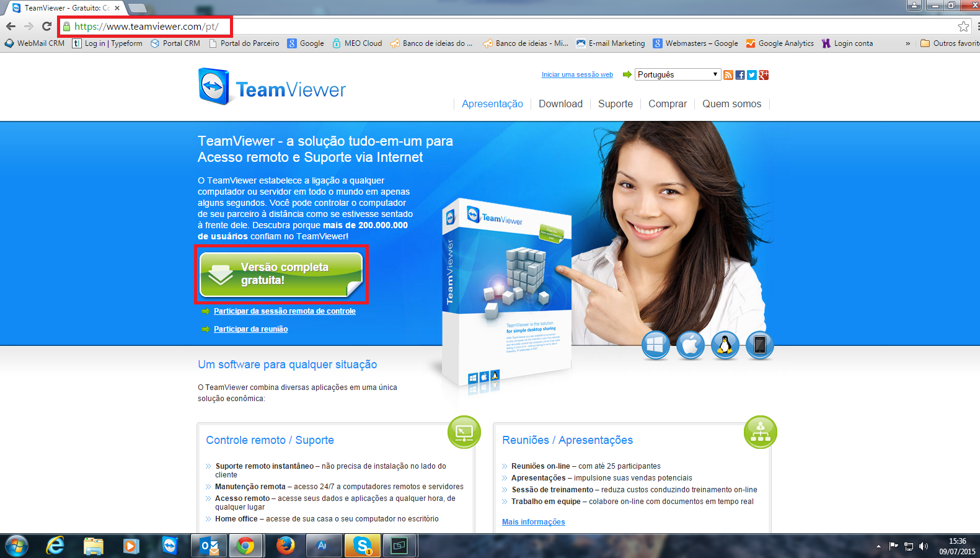Open TeamViewer from the taskbar
Screen dimensions: 980x558
click(170, 546)
